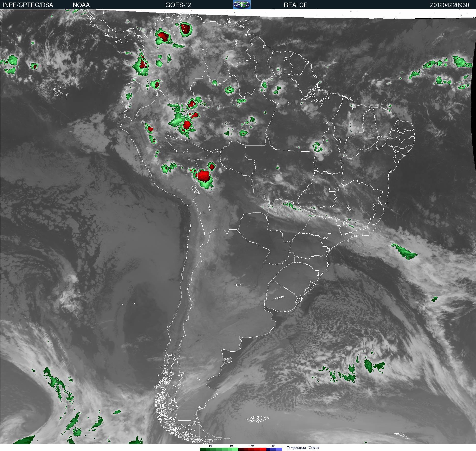The image size is (476, 451).
Task: Click the 201204220930 timestamp
Action: (450, 5)
